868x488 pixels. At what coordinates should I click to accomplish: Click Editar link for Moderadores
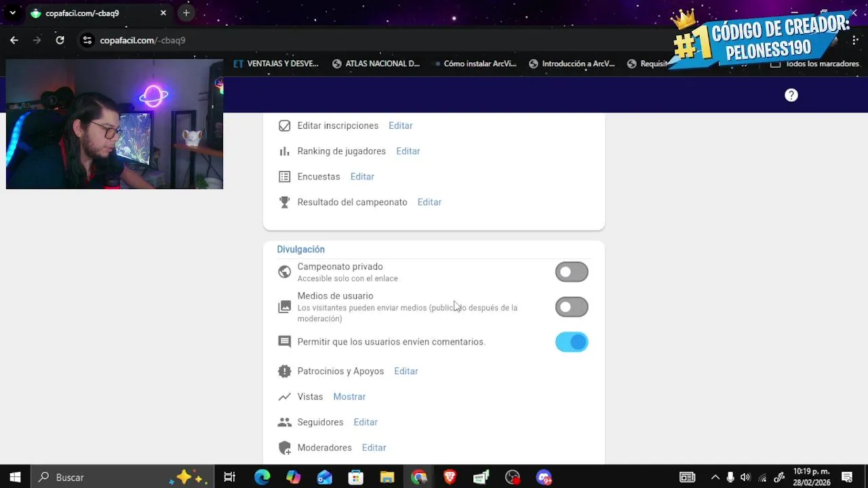point(374,448)
